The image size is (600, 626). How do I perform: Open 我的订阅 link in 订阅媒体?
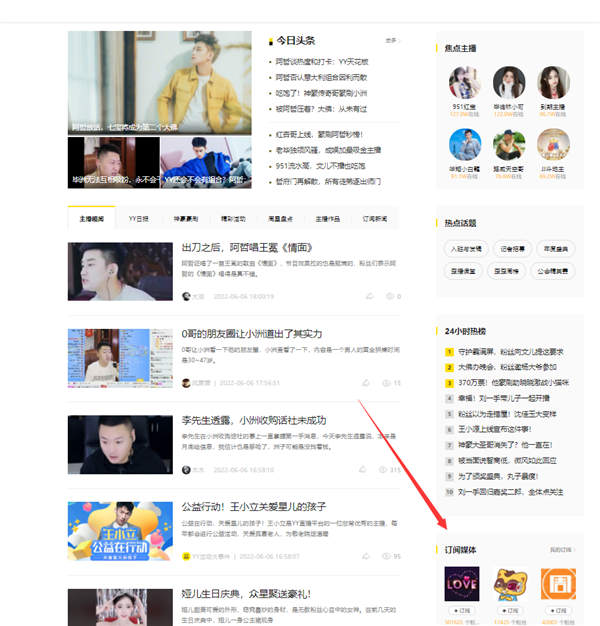tap(562, 550)
